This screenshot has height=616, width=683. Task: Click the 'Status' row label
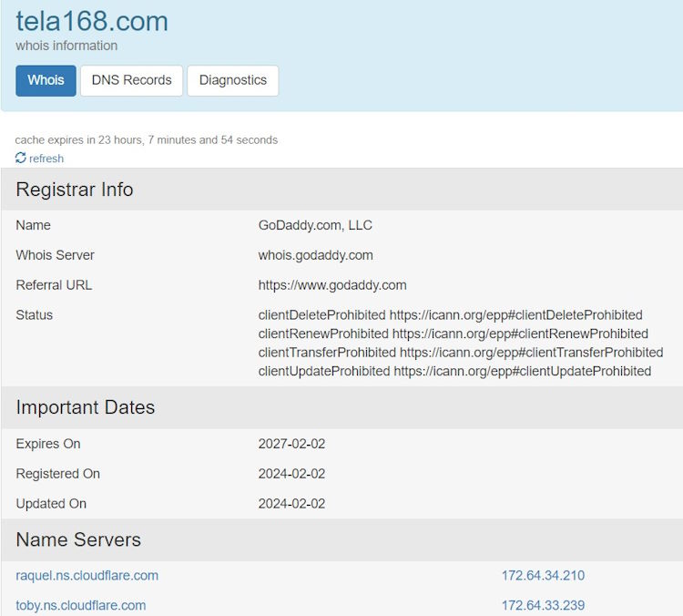(34, 314)
